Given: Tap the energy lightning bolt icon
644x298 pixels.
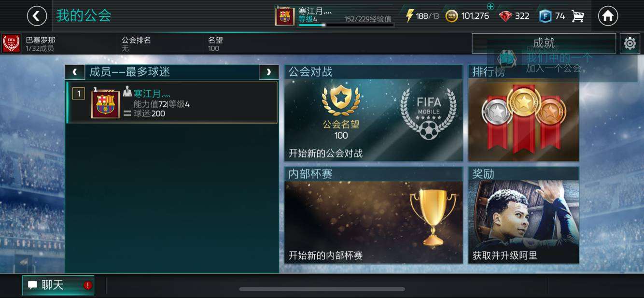Looking at the screenshot, I should pos(409,16).
